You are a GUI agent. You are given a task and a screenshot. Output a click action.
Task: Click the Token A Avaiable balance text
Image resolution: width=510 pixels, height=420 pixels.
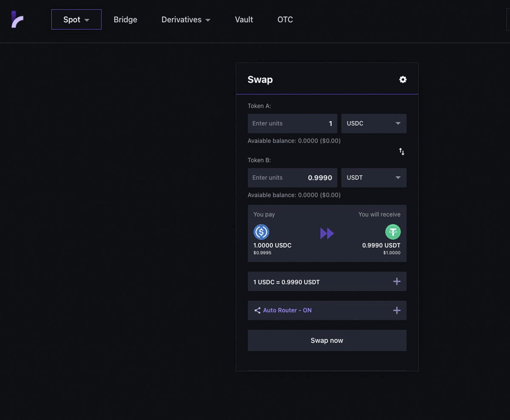[x=294, y=141]
